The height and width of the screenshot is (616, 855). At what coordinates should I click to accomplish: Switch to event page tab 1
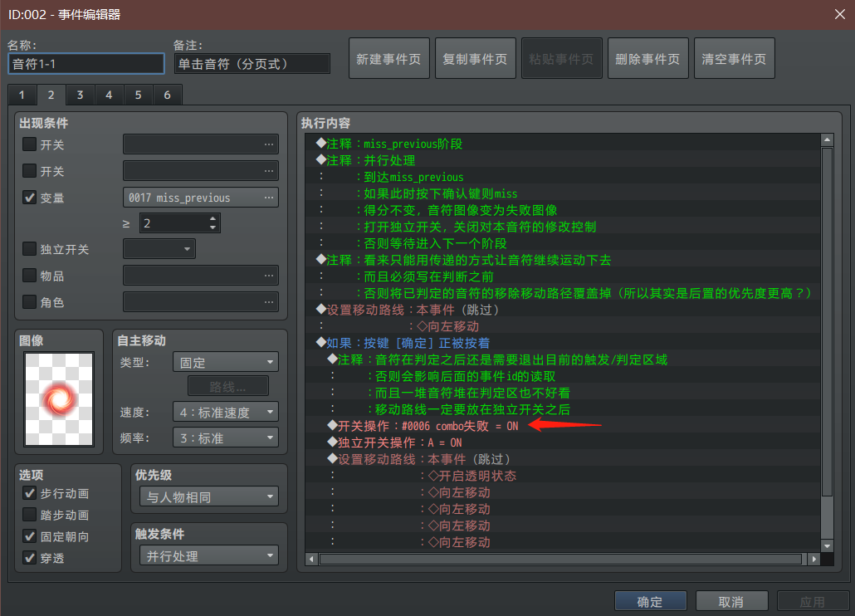click(x=22, y=95)
